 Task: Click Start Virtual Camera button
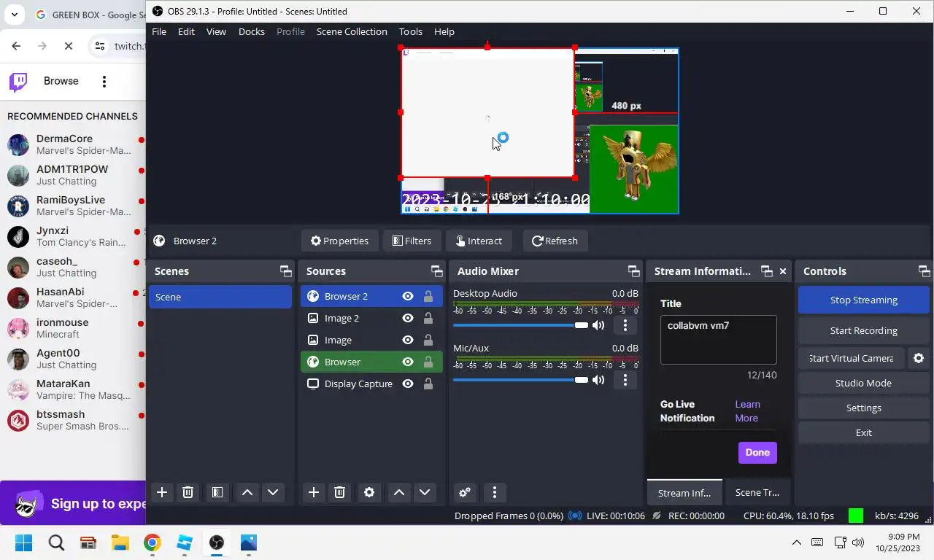click(x=851, y=358)
